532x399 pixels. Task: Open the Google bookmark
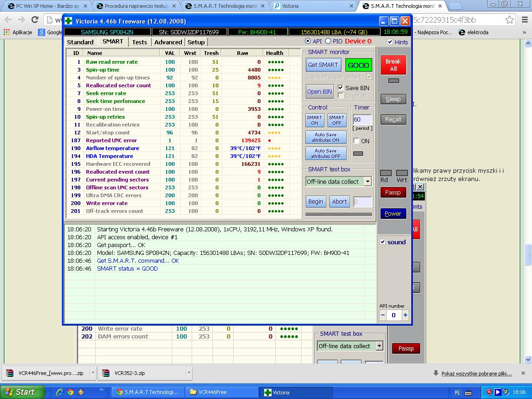click(50, 32)
